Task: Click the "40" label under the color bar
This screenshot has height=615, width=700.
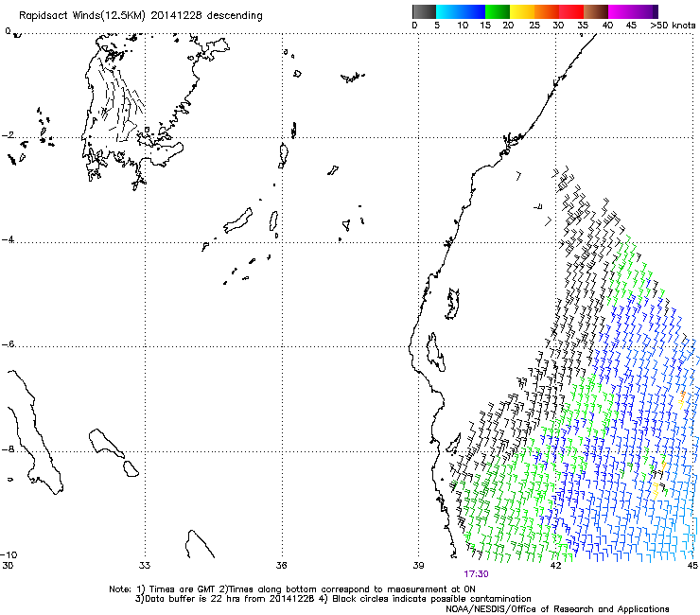Action: 607,26
